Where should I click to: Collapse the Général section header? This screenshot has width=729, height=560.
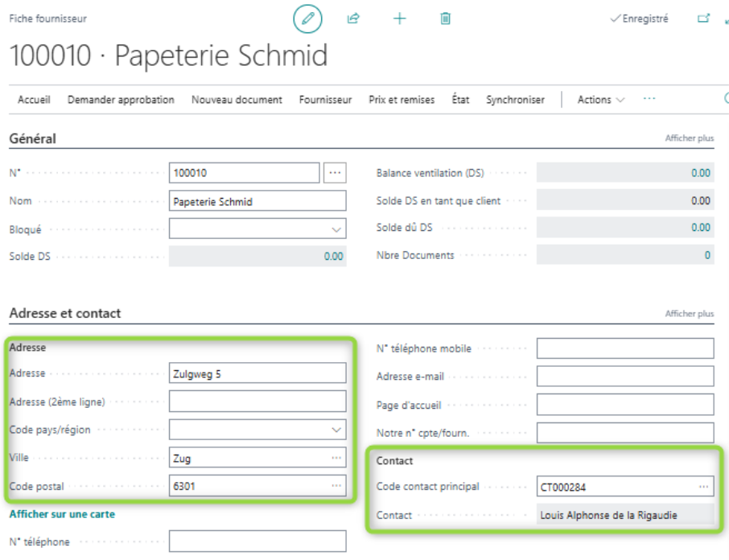pos(32,138)
